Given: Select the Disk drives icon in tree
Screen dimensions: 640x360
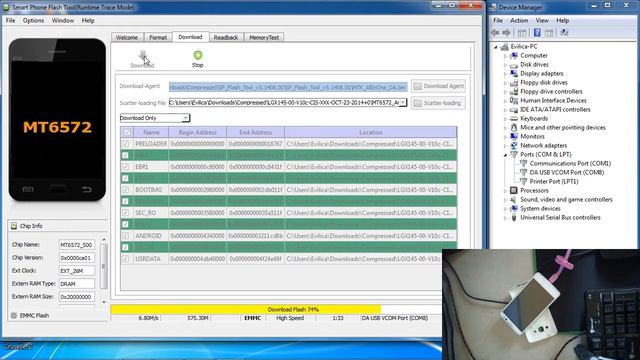Looking at the screenshot, I should [514, 64].
